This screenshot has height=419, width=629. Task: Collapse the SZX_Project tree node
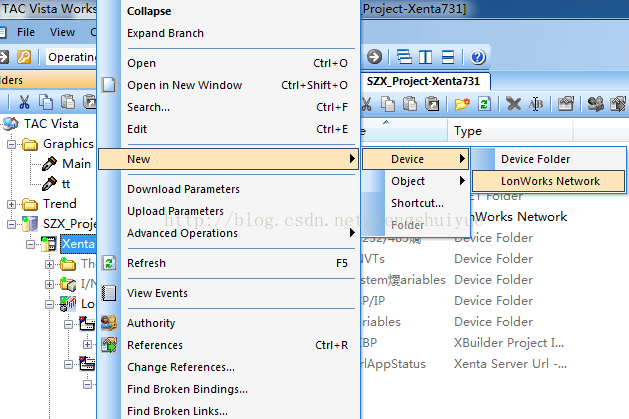(12, 224)
